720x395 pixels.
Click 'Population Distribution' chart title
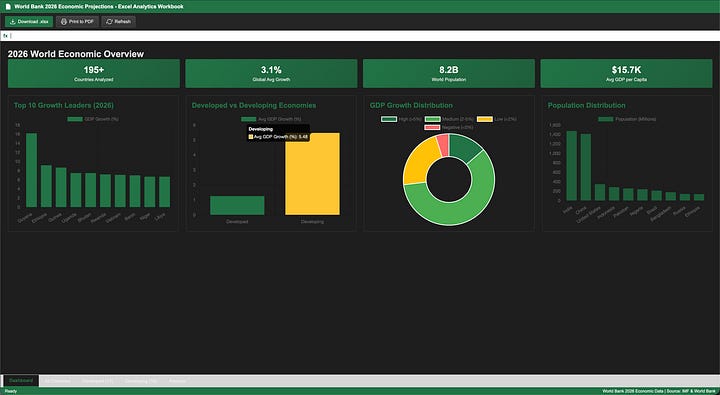[586, 105]
